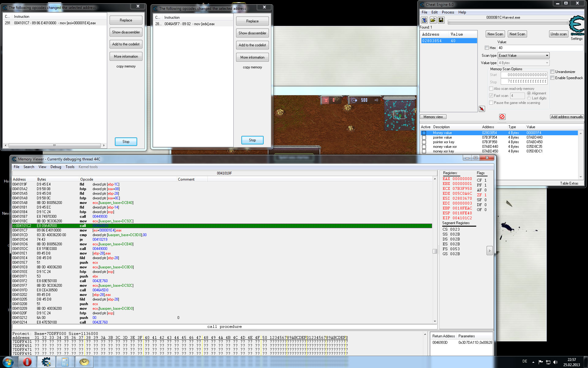
Task: Toggle active box for Money value entry
Action: [424, 133]
